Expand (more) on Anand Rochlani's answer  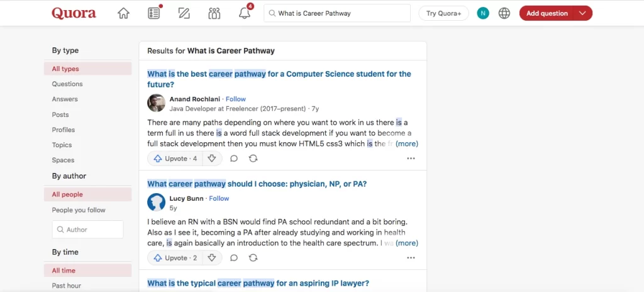click(407, 143)
